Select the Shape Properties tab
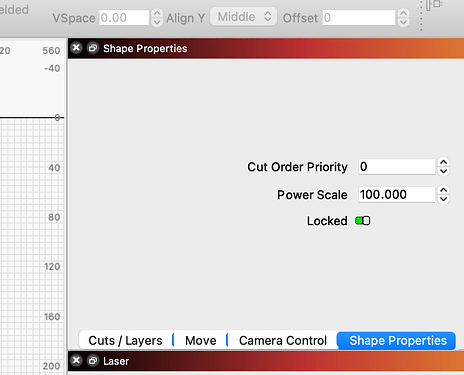This screenshot has width=464, height=375. 398,341
